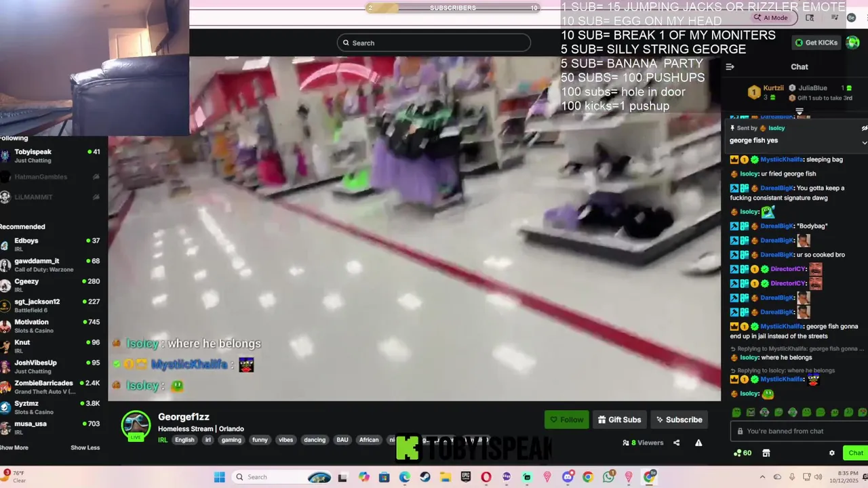
Task: Click the first green emote in quick row
Action: (737, 412)
